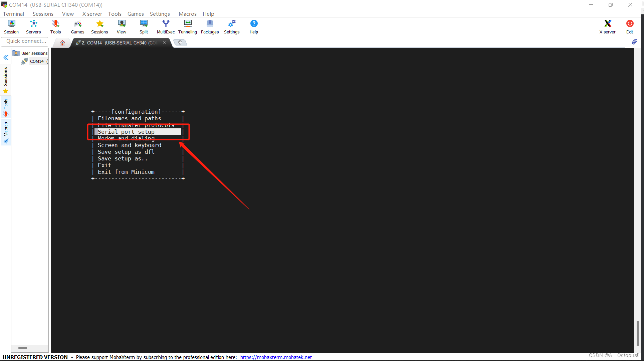Select the COM14 session tree entry
The image size is (644, 361).
(35, 61)
